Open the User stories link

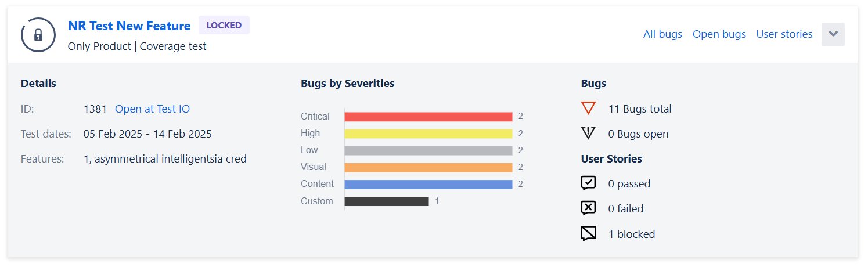(784, 34)
